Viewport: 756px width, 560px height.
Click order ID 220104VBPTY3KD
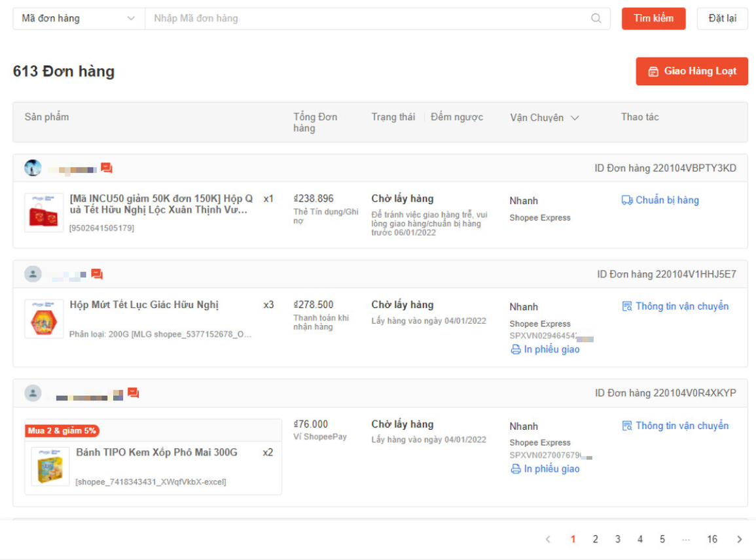point(666,168)
